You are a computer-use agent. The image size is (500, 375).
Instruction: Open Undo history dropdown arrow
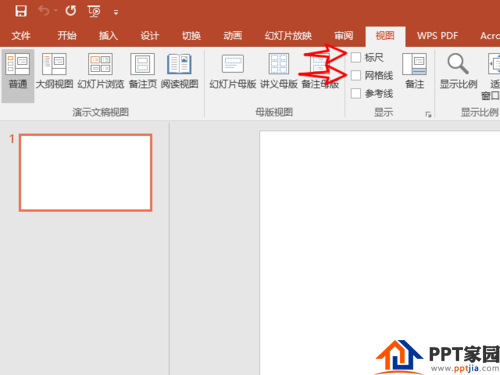(x=56, y=11)
